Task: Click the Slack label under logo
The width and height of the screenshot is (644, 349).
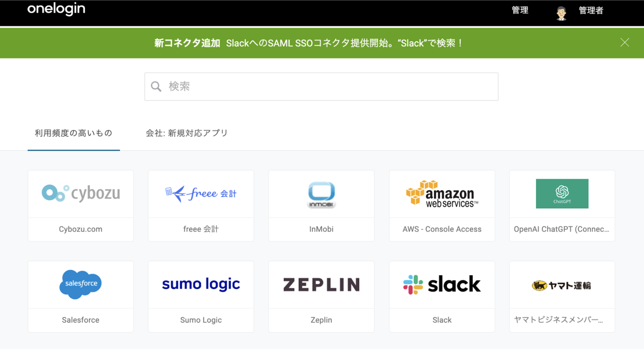Action: [x=442, y=320]
